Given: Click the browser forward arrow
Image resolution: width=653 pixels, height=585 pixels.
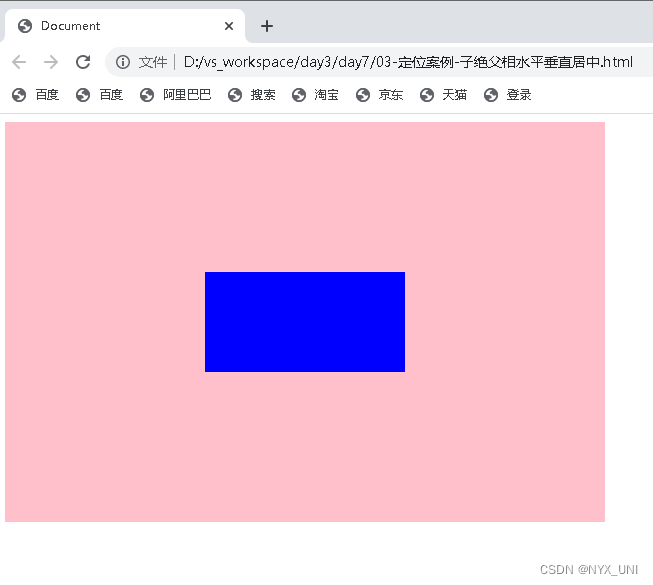Looking at the screenshot, I should point(51,62).
